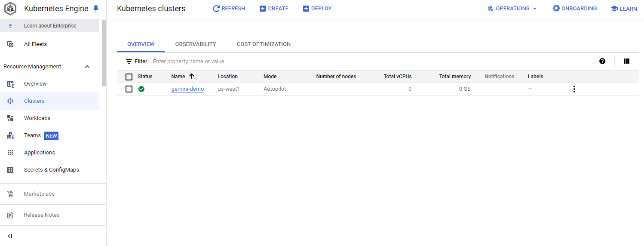Screen dimensions: 644x246
Task: Switch to the Cost Optimization tab
Action: click(264, 44)
